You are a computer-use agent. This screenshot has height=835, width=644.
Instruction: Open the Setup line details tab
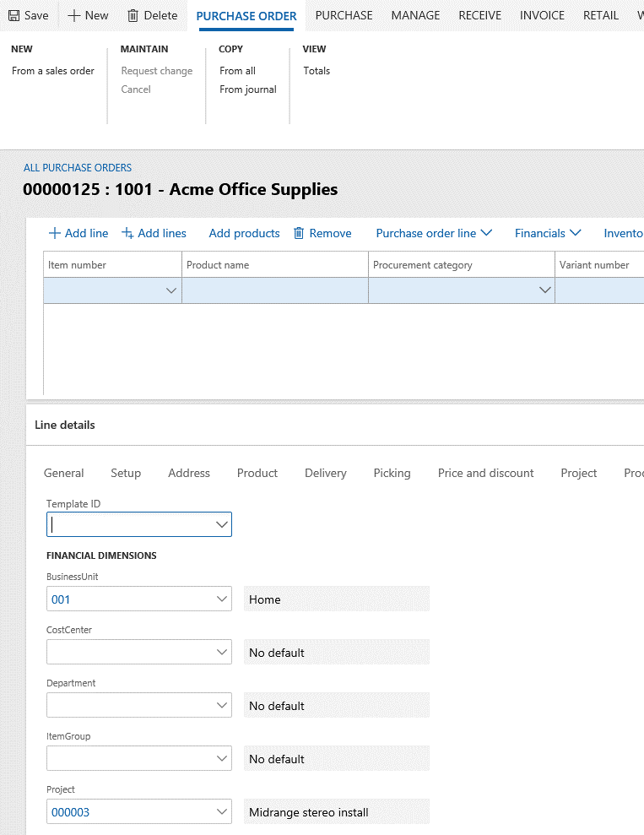pos(126,473)
